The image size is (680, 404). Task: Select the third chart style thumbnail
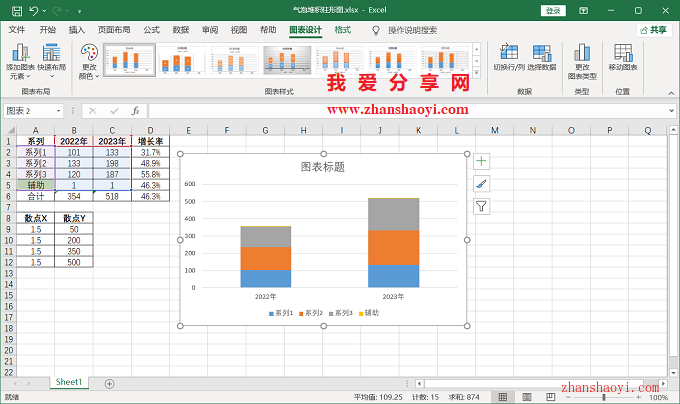[x=235, y=60]
